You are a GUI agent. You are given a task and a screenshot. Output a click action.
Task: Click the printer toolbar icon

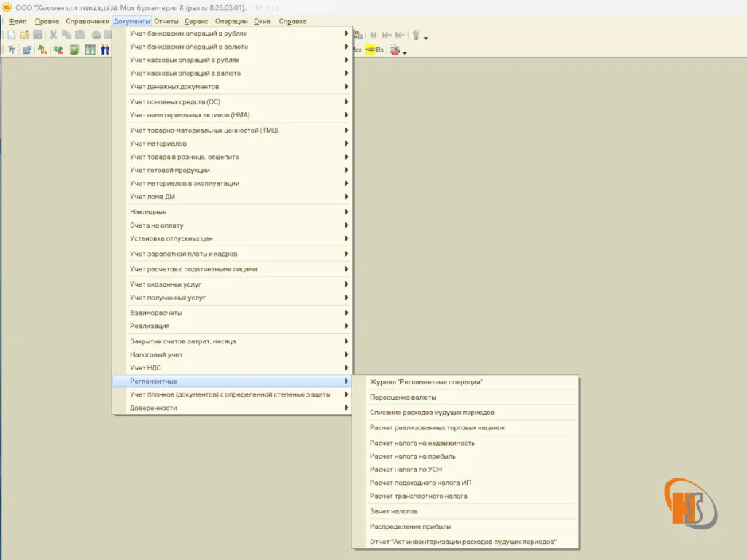click(x=96, y=35)
